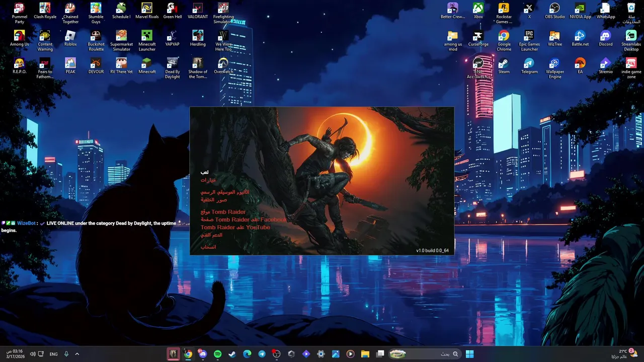This screenshot has height=362, width=644.
Task: Open Tomb Raider على YouTube link
Action: click(235, 227)
